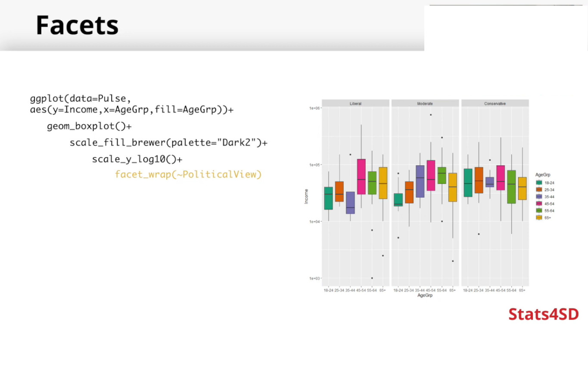Viewport: 588px width, 392px height.
Task: Select the Conservative facet header strip
Action: (495, 103)
